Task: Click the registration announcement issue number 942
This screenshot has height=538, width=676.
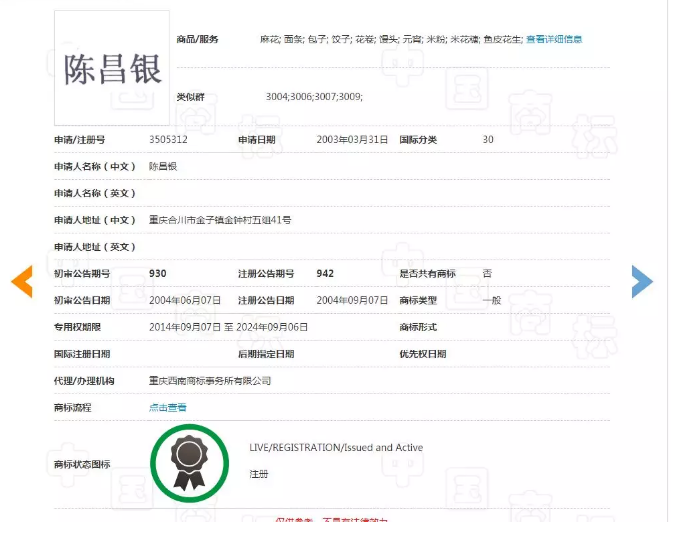Action: (325, 273)
